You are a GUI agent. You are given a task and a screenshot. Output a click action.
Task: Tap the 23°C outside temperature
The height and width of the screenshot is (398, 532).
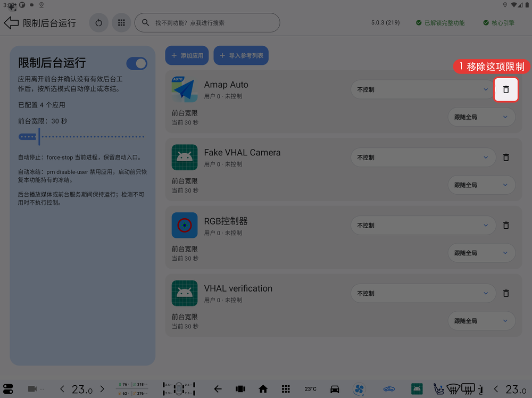point(311,389)
